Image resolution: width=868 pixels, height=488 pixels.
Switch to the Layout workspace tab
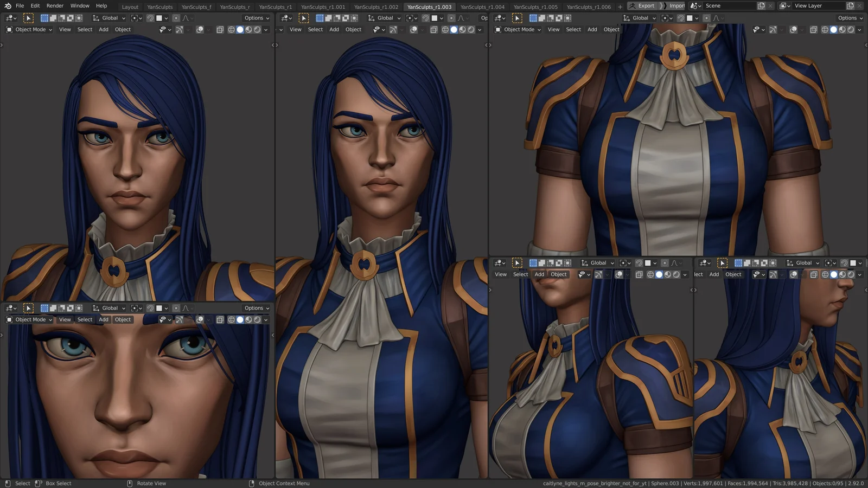[130, 7]
